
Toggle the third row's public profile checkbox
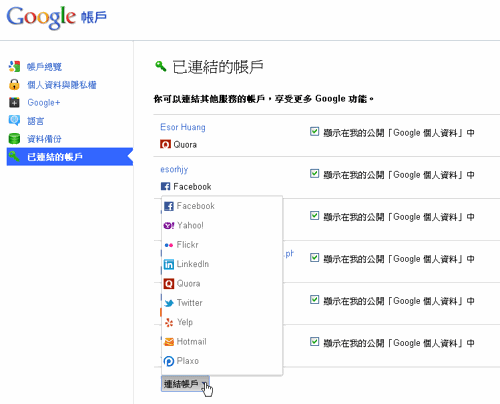pyautogui.click(x=314, y=215)
